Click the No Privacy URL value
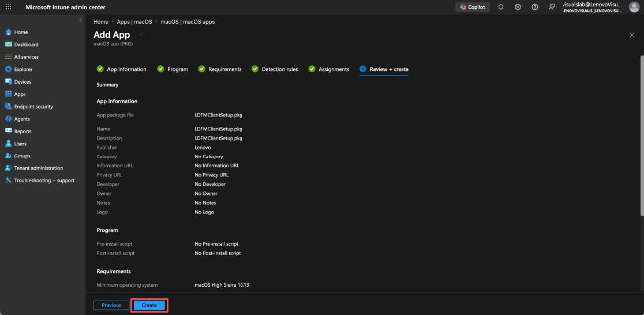 [x=213, y=175]
